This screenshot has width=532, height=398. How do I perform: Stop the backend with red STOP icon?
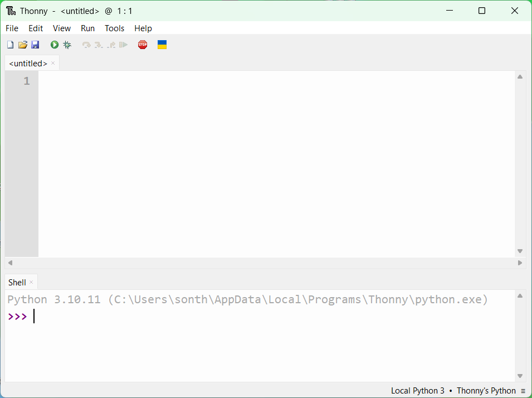[x=143, y=45]
